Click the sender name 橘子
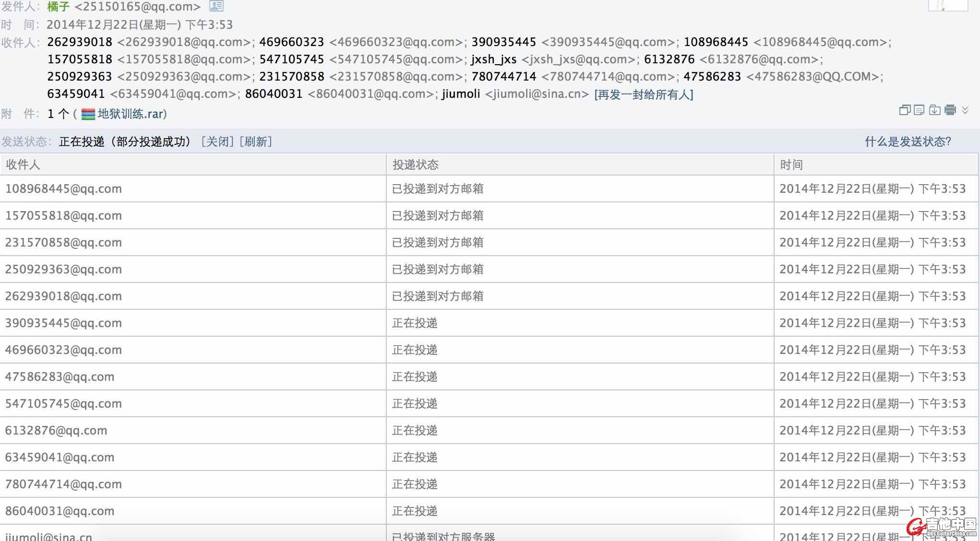This screenshot has width=980, height=541. pyautogui.click(x=58, y=7)
